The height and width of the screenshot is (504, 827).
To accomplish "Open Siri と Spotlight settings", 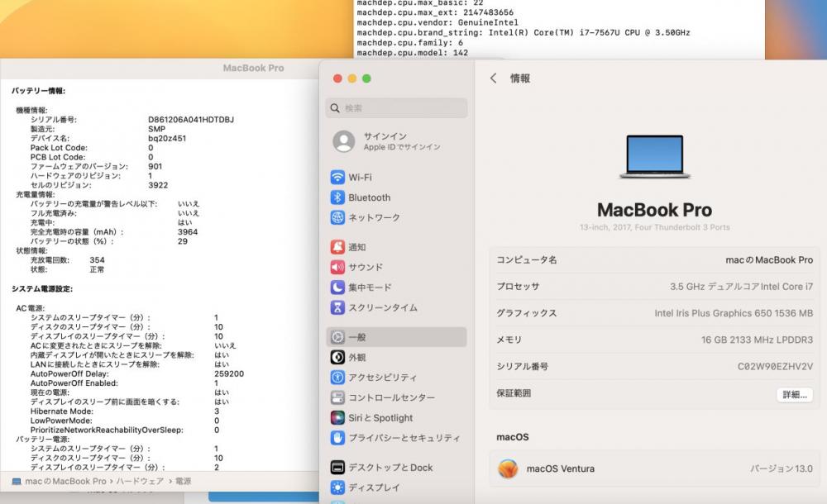I will [x=396, y=417].
